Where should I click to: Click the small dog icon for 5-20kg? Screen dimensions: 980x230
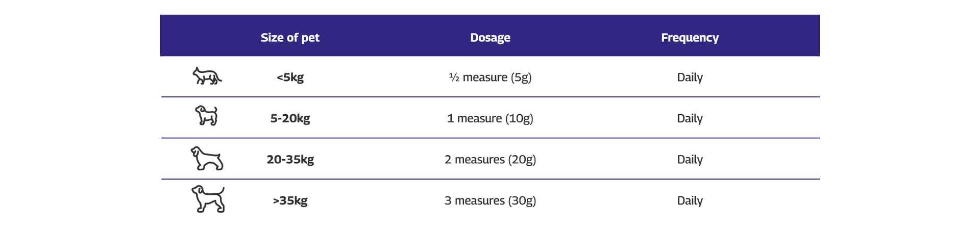pos(207,116)
